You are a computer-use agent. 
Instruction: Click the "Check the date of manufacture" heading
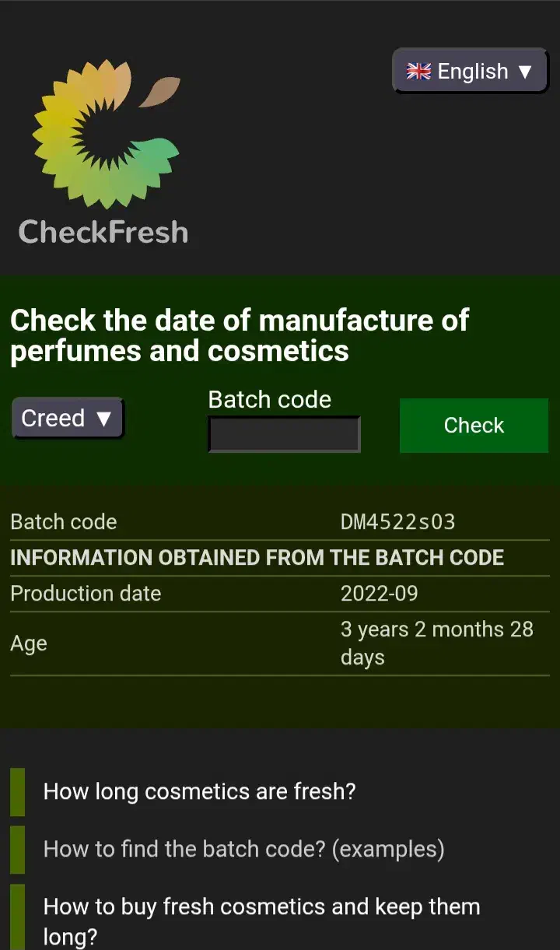(240, 335)
